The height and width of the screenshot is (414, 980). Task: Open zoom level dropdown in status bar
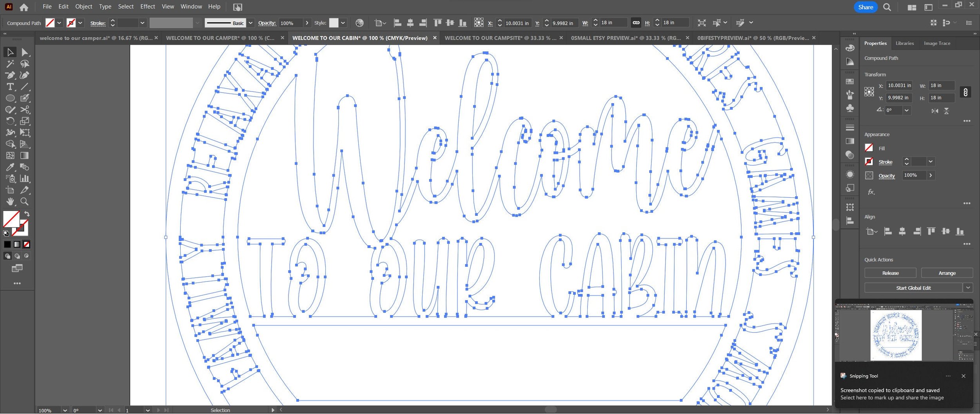[x=65, y=410]
